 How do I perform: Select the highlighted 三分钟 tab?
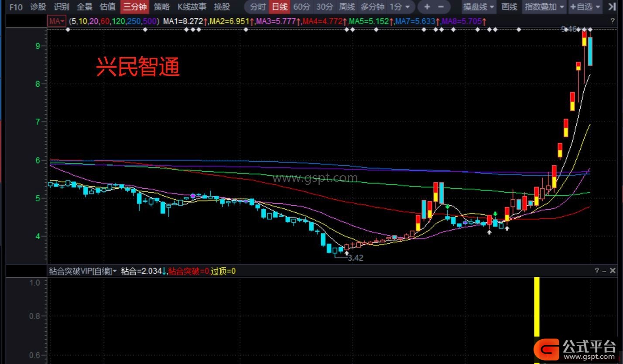pos(135,7)
